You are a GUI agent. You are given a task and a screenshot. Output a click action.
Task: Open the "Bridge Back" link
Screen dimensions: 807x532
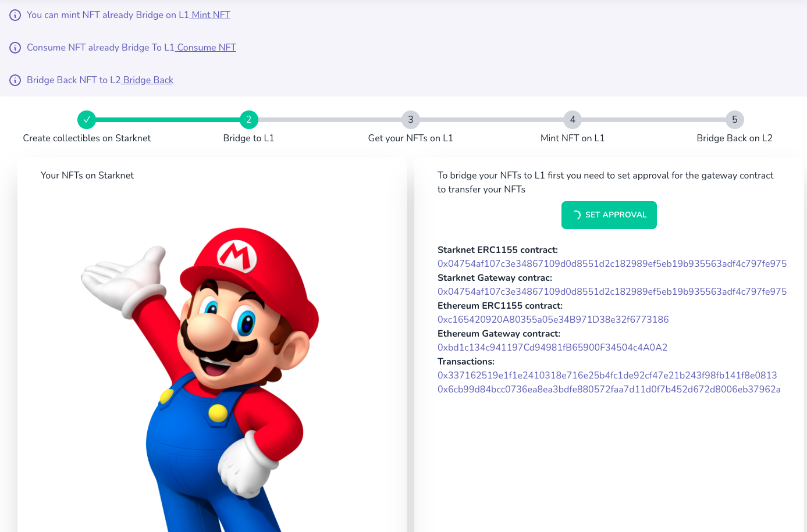pos(147,80)
